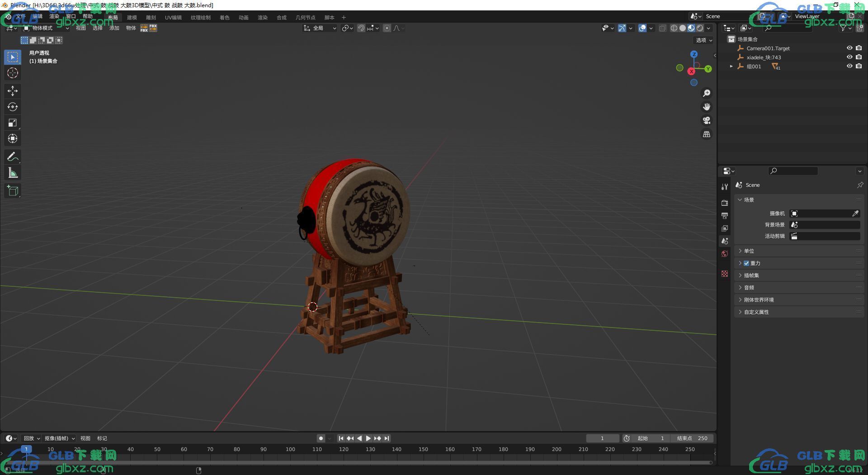Click the viewport zoom magnifier icon

pos(706,93)
